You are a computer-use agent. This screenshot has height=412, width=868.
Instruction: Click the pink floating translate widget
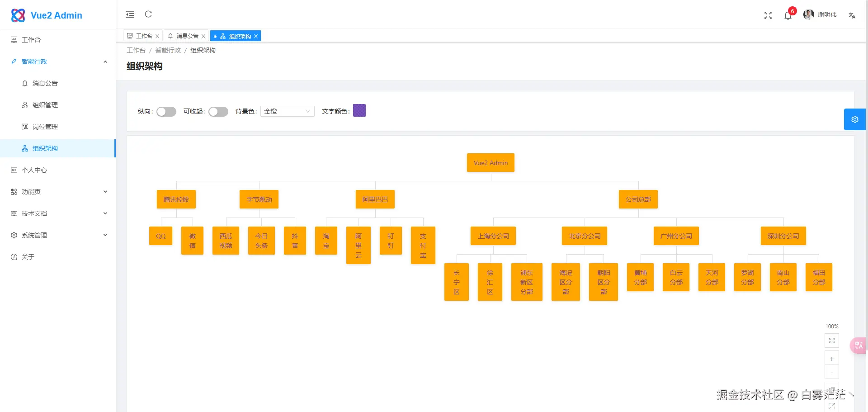point(859,346)
